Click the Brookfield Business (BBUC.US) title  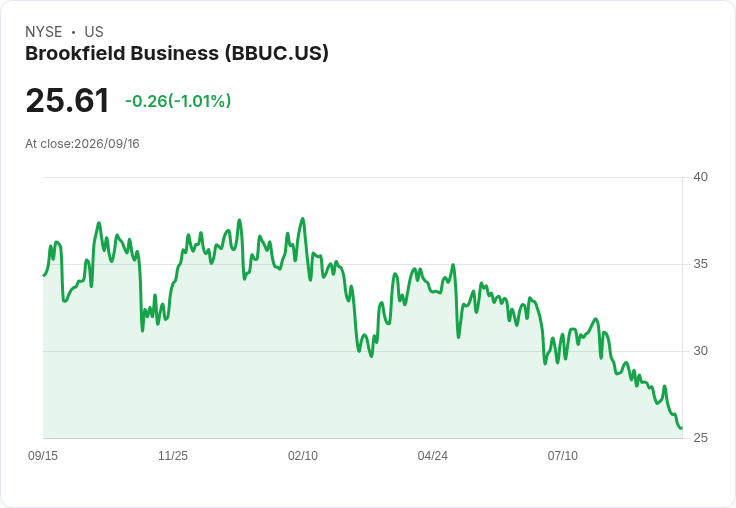176,54
